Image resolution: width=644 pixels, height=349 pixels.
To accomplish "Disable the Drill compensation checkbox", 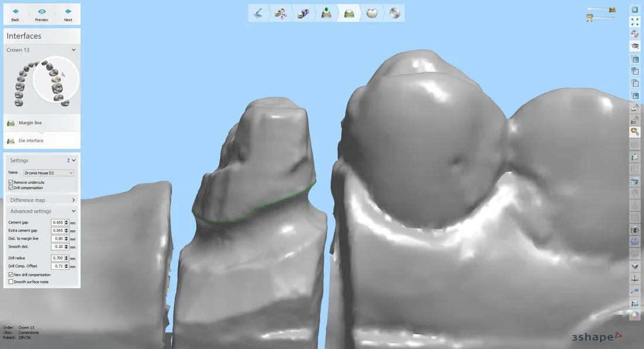I will tap(11, 188).
